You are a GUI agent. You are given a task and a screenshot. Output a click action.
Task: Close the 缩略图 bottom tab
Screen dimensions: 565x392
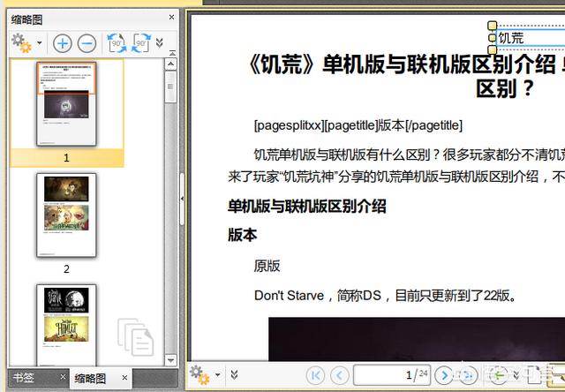[x=124, y=378]
